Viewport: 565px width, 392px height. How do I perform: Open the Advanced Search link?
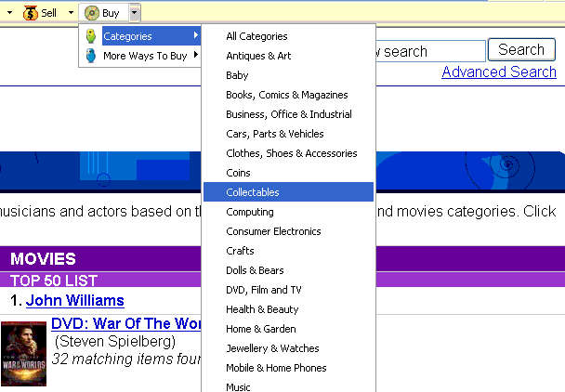click(x=499, y=72)
